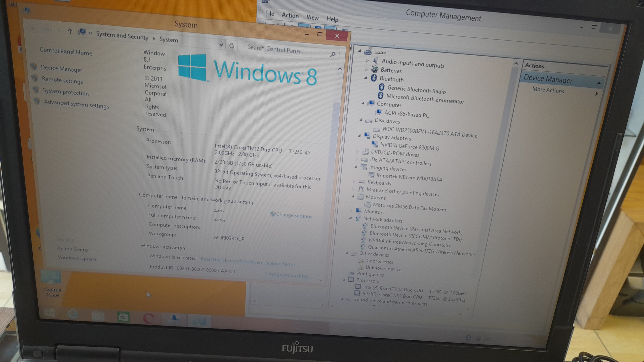Click the Change settings link

click(x=294, y=215)
